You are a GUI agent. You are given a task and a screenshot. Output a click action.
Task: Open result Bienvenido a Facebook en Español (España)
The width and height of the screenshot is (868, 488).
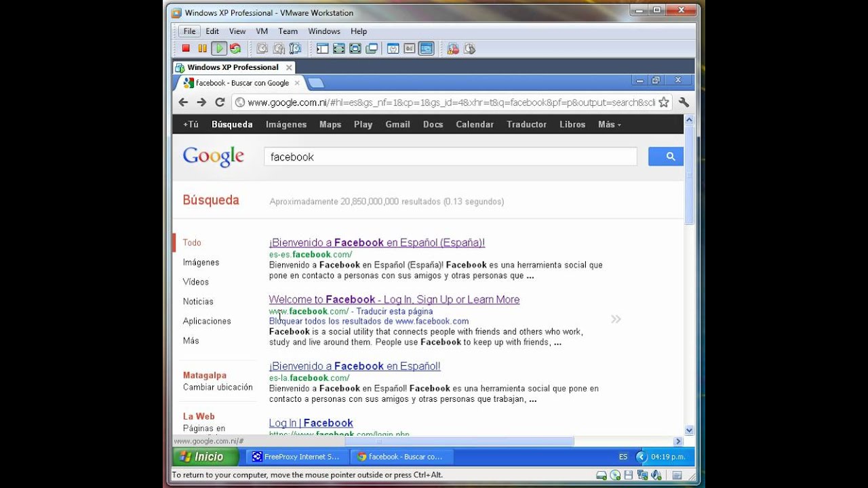pyautogui.click(x=377, y=243)
